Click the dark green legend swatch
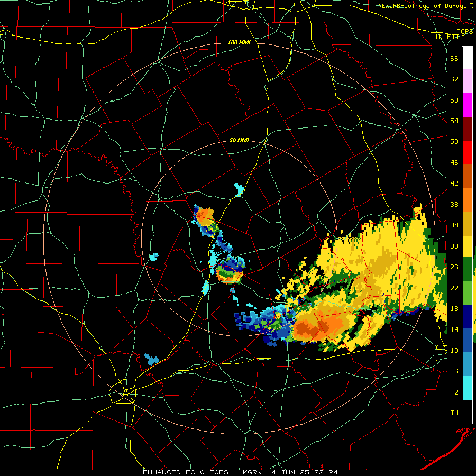Screen dimensions: 476x476 tap(467, 269)
